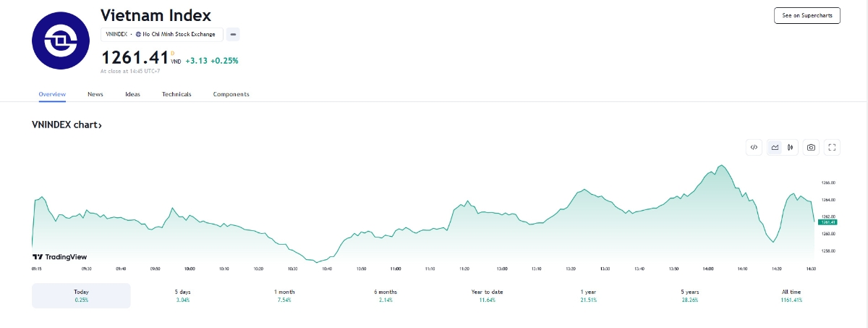Viewport: 868px width, 328px height.
Task: Click the embed code icon above chart
Action: [x=754, y=147]
